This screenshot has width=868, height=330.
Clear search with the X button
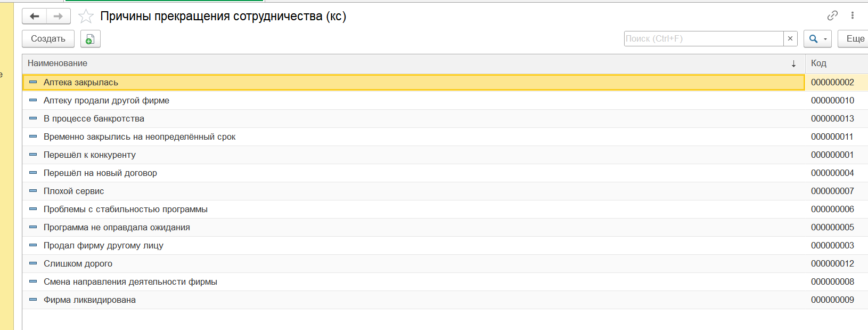coord(790,38)
